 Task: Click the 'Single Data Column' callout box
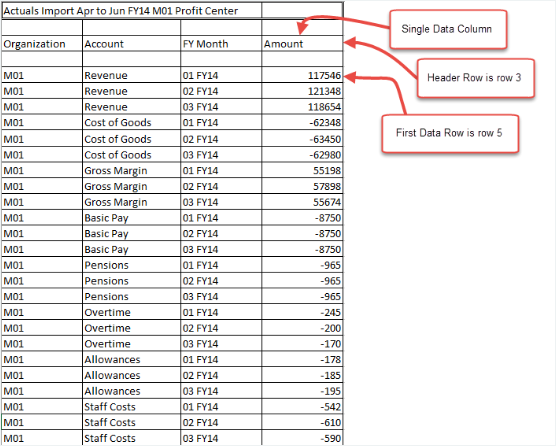coord(448,29)
